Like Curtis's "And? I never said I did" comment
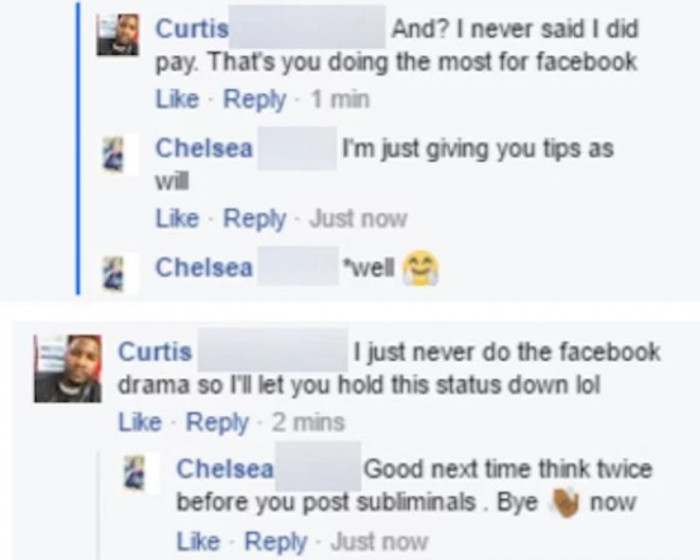This screenshot has width=700, height=560. pos(177,100)
